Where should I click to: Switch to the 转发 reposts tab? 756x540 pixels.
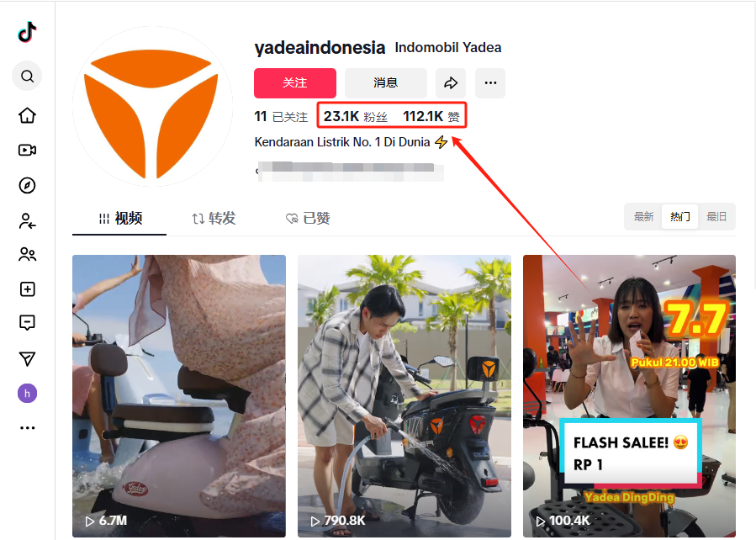(x=214, y=219)
